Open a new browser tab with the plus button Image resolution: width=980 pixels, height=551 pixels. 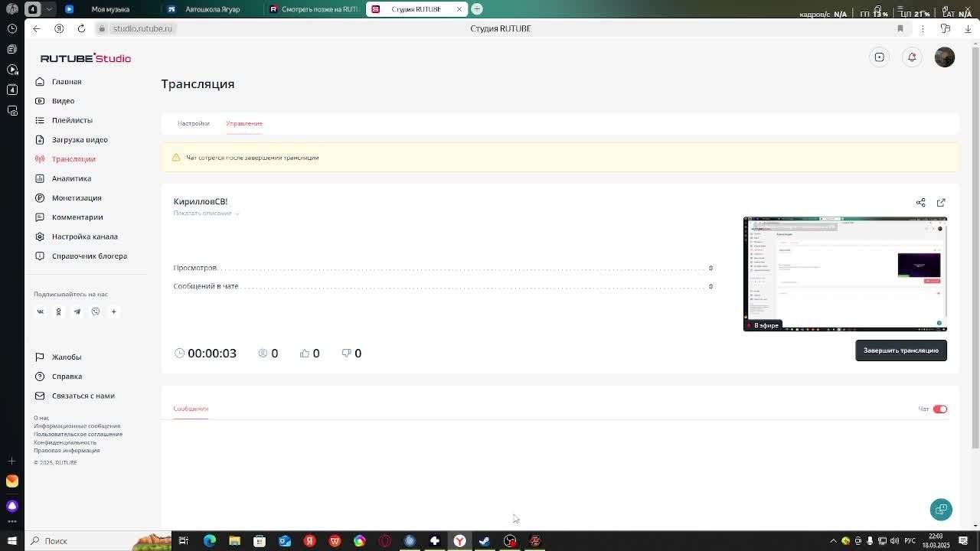click(477, 9)
